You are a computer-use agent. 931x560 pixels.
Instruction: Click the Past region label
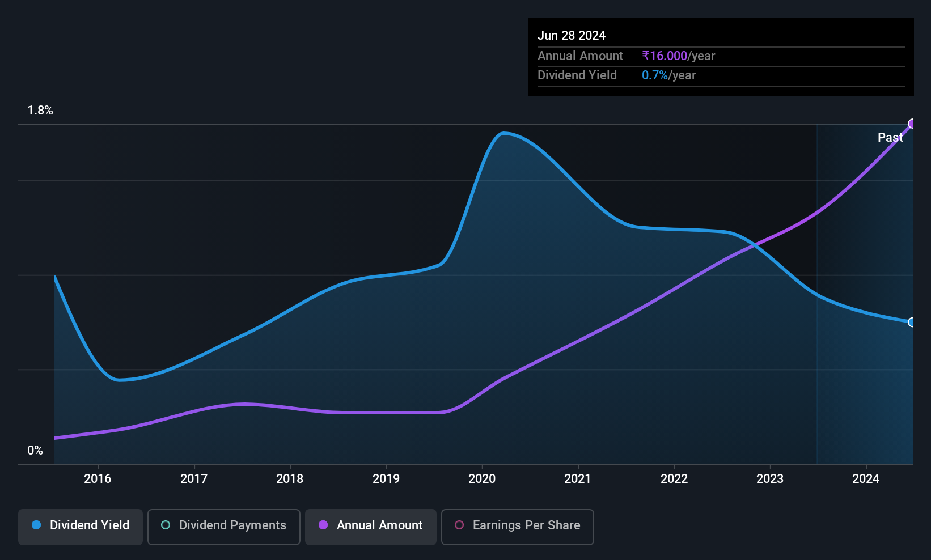pos(890,137)
